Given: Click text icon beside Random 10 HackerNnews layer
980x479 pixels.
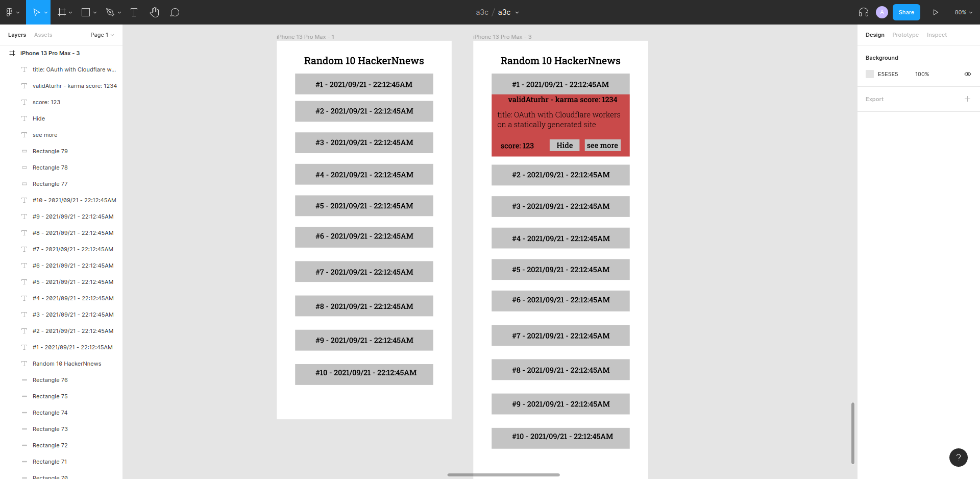Looking at the screenshot, I should (x=24, y=364).
